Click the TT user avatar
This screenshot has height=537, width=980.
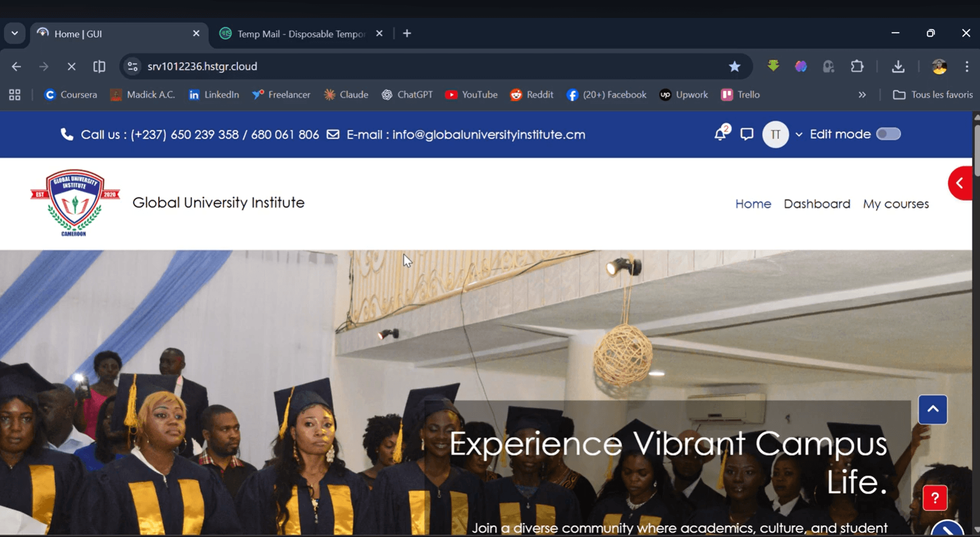pos(775,134)
